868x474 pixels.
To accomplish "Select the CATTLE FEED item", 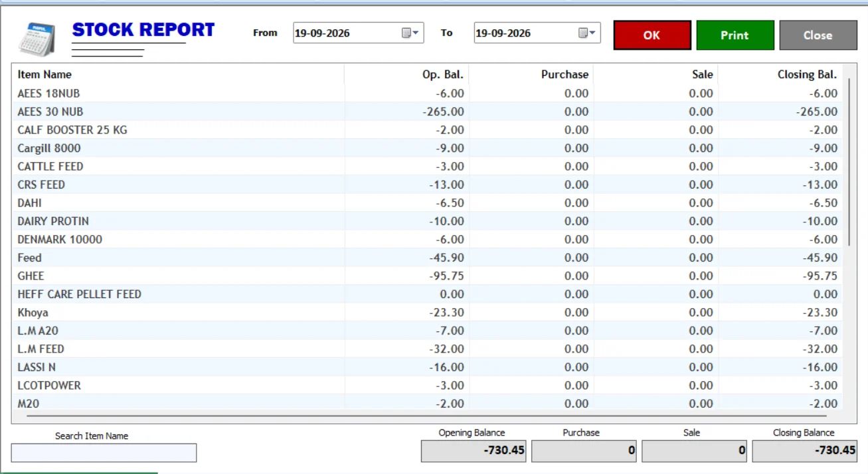I will [x=427, y=167].
